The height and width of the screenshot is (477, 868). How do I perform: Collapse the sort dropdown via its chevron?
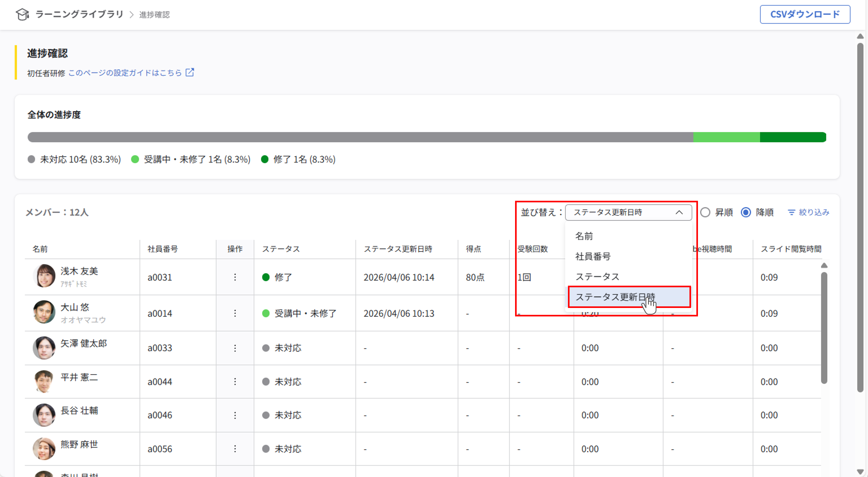tap(680, 212)
